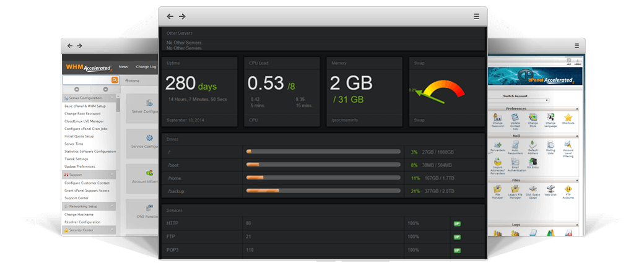Open Basic cPanel & WHM Setup link
644x268 pixels.
click(85, 106)
